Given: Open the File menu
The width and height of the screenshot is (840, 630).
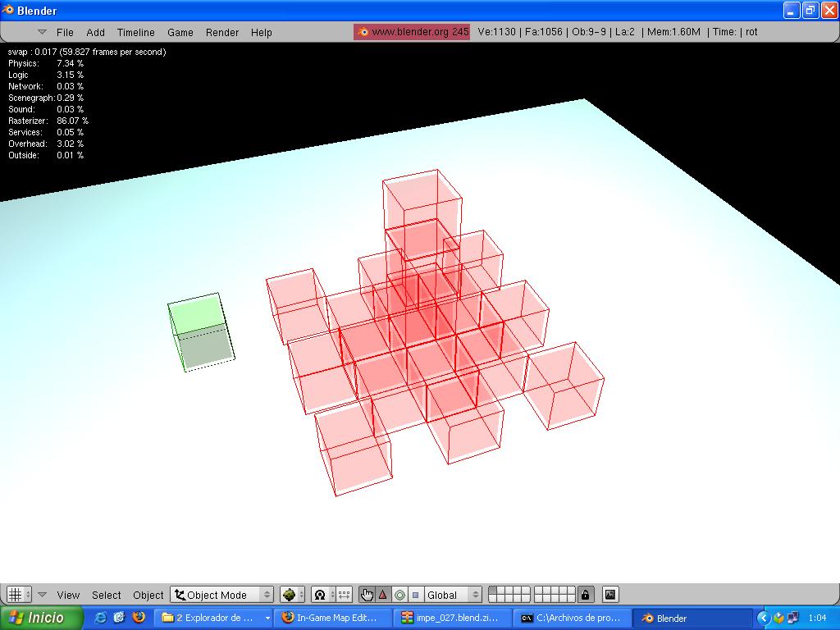Looking at the screenshot, I should [x=65, y=32].
